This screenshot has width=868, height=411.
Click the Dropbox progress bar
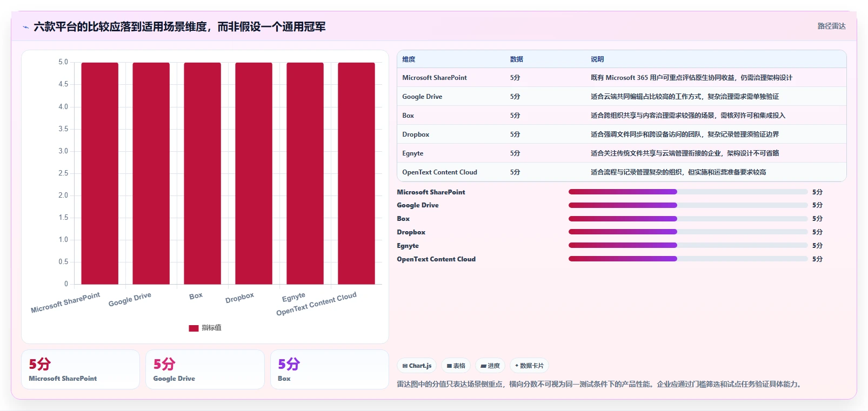688,232
